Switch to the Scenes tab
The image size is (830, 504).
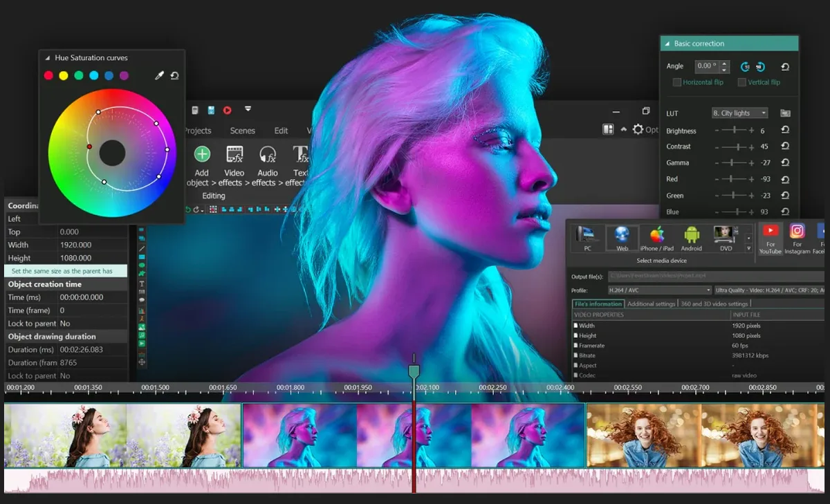[x=243, y=130]
